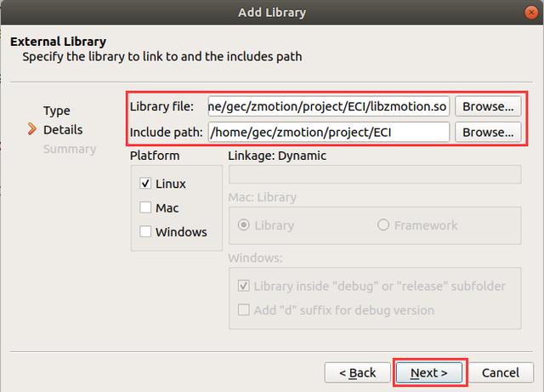Select the Library radio button

(244, 225)
